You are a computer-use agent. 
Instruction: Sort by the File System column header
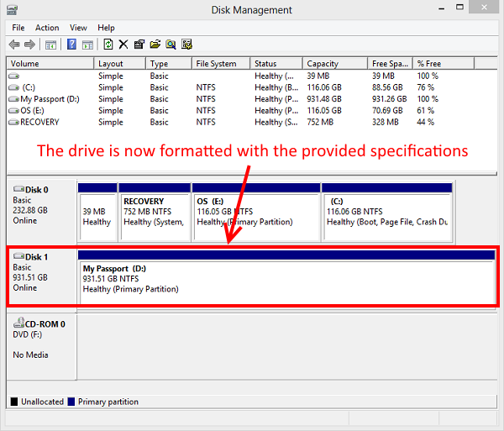point(221,64)
